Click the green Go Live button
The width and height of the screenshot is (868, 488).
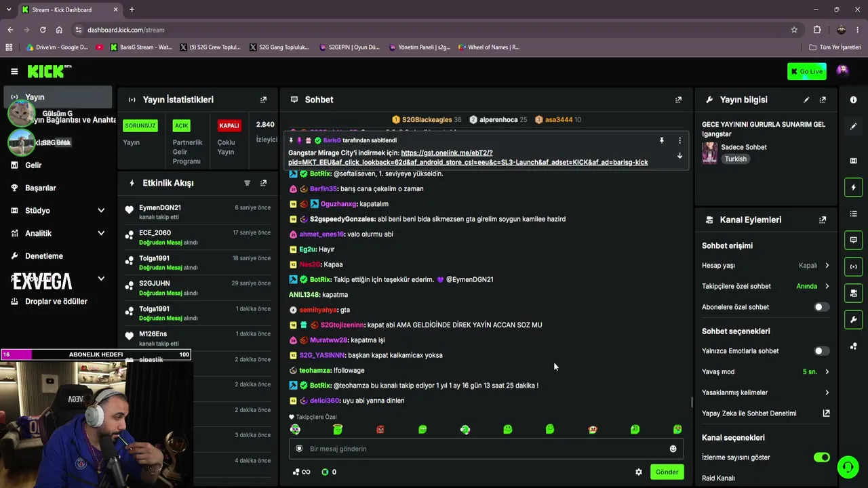click(x=807, y=71)
